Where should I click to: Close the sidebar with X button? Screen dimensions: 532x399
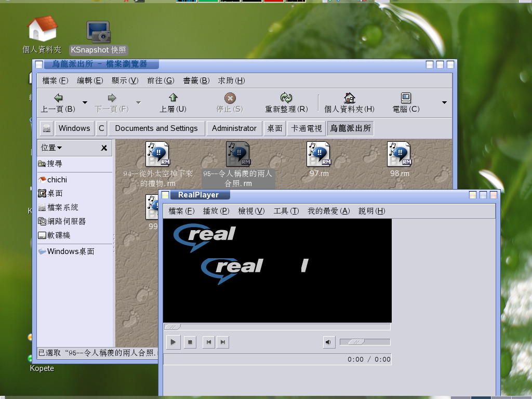point(104,148)
